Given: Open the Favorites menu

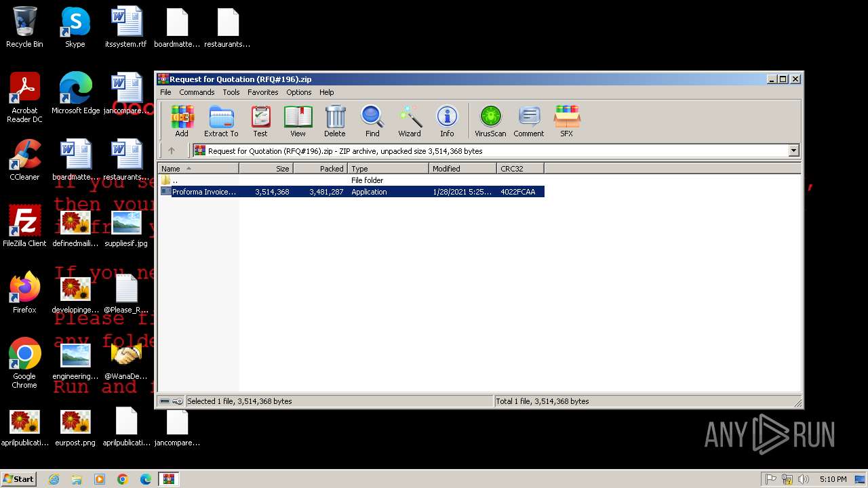Looking at the screenshot, I should point(262,92).
